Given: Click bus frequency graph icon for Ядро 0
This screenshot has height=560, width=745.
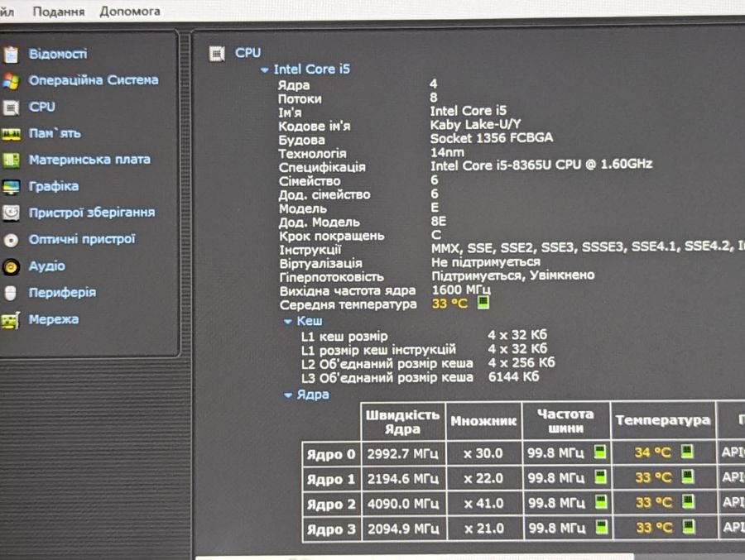Looking at the screenshot, I should [x=600, y=452].
